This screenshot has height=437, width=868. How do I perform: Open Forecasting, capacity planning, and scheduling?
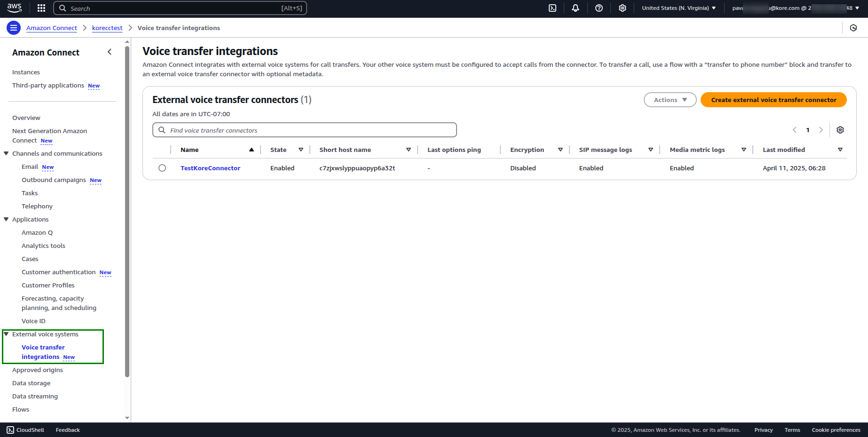(59, 303)
